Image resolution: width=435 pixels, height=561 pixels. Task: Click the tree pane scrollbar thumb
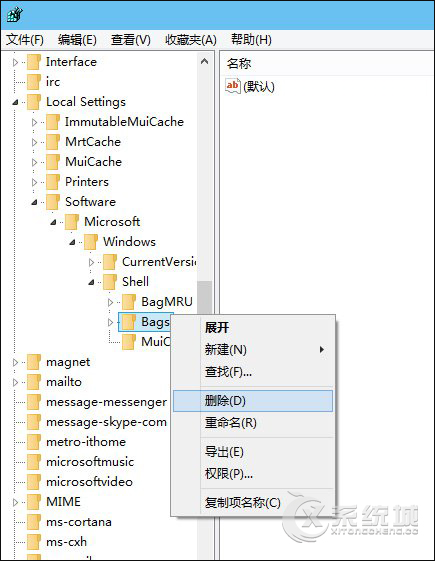coord(205,298)
